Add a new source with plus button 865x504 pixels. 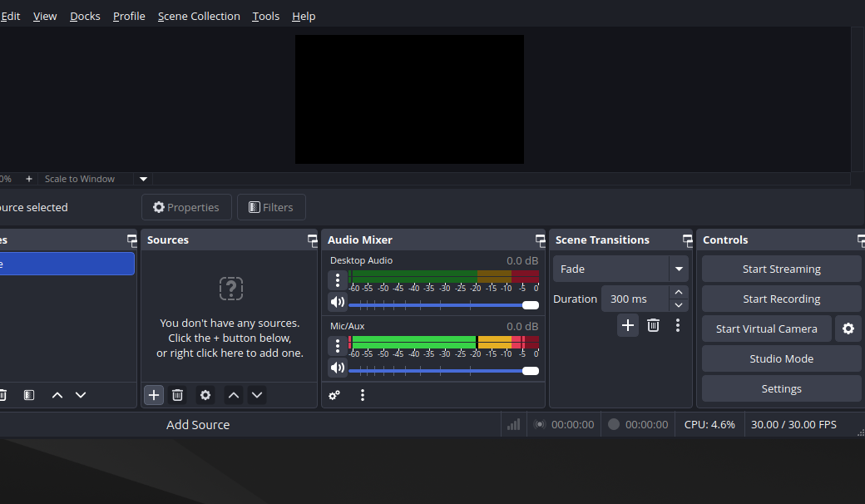154,395
